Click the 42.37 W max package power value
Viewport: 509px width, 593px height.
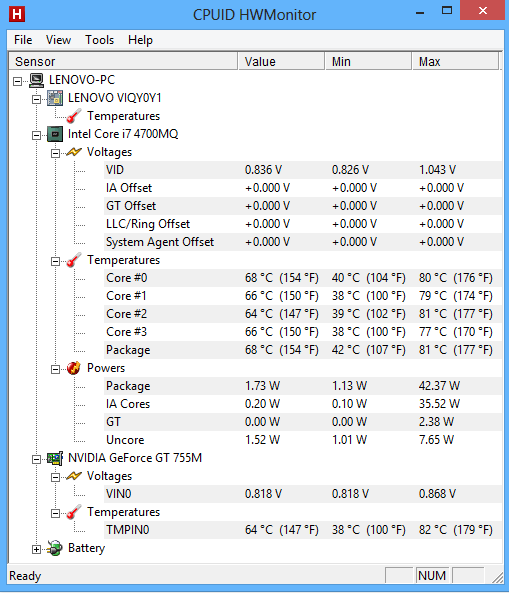(x=439, y=386)
